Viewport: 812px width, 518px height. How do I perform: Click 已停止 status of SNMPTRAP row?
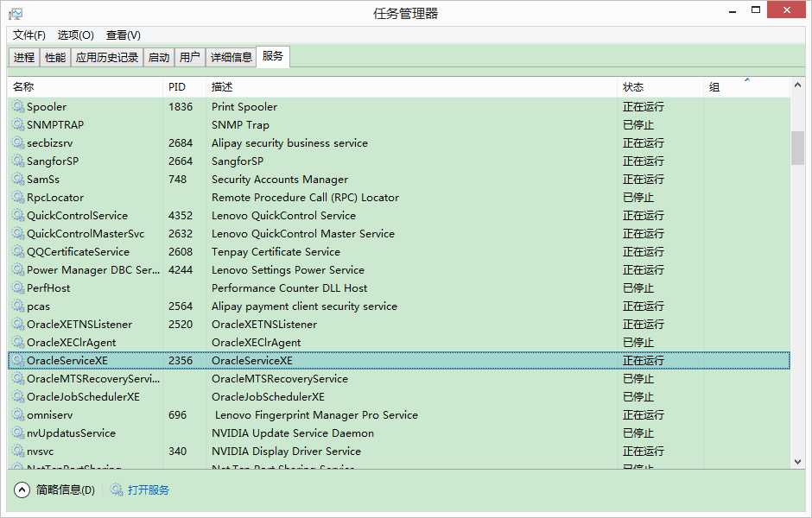(638, 124)
